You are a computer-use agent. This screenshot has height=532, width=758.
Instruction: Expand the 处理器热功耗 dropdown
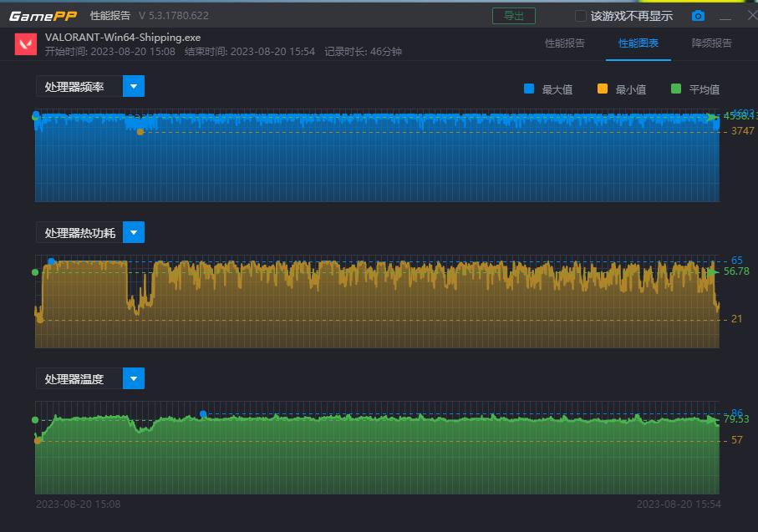(x=134, y=232)
